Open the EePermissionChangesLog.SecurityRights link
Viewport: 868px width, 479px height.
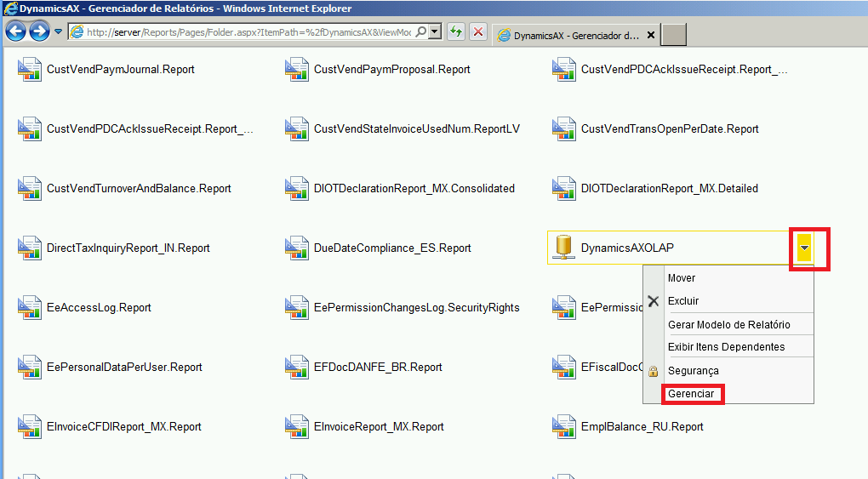pyautogui.click(x=417, y=308)
